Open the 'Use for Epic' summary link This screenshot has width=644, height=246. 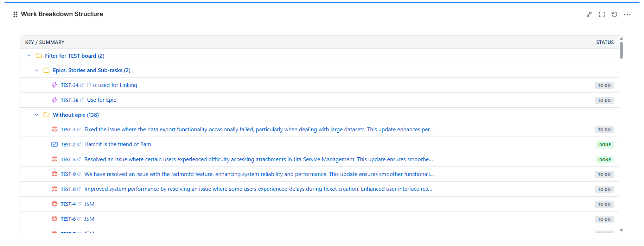(102, 100)
